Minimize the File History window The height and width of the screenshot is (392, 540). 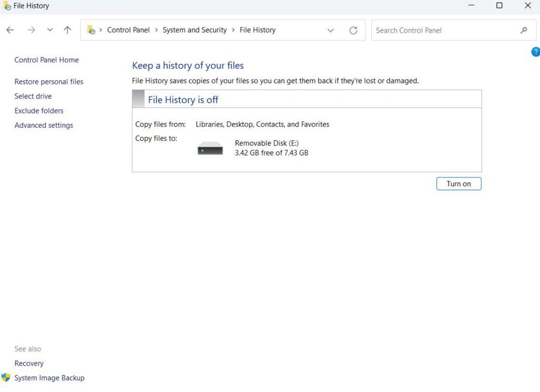[x=471, y=5]
